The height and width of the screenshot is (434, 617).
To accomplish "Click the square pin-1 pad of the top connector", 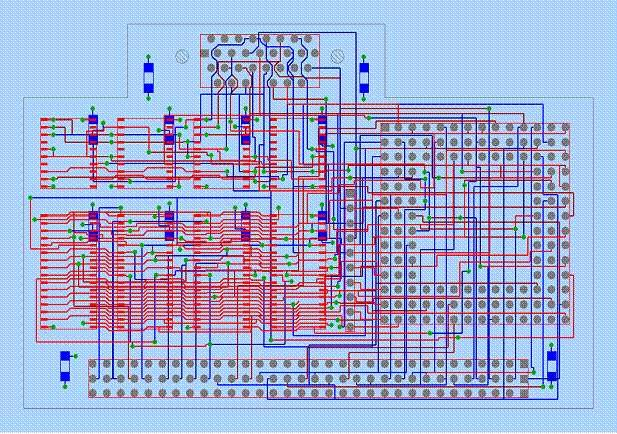I will point(205,53).
